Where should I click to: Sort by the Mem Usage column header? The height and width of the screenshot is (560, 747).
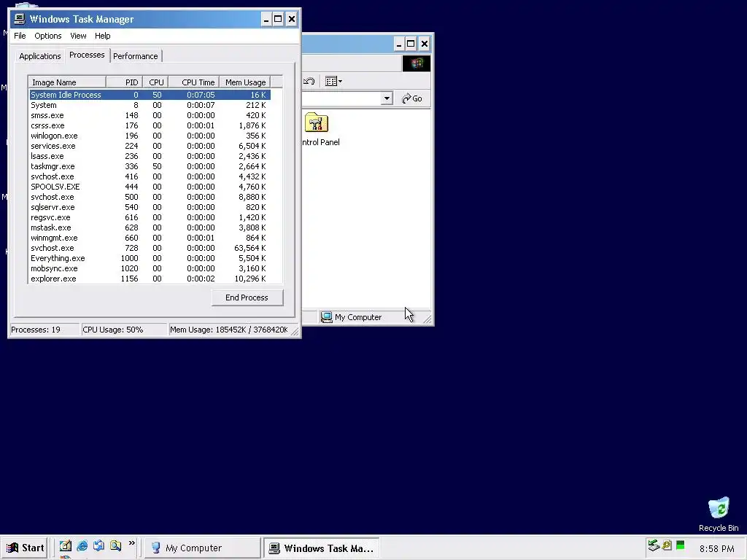click(245, 82)
